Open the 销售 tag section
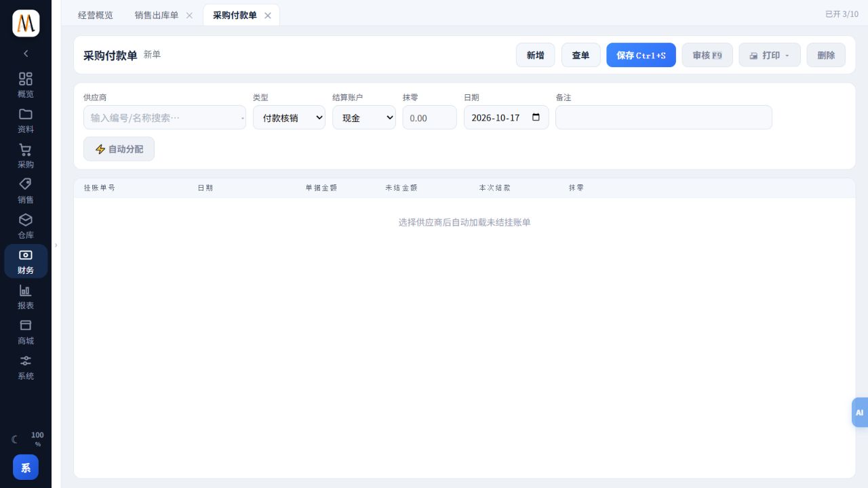The image size is (868, 488). click(x=26, y=191)
